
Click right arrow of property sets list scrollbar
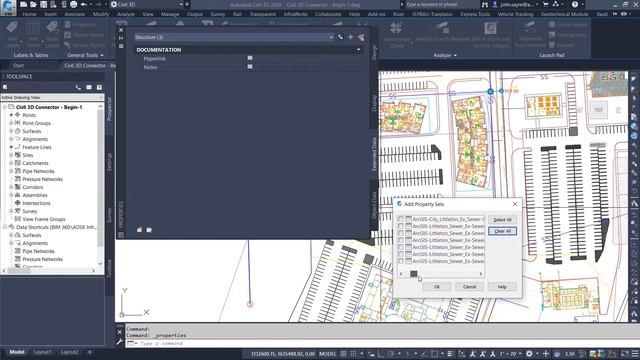click(481, 273)
